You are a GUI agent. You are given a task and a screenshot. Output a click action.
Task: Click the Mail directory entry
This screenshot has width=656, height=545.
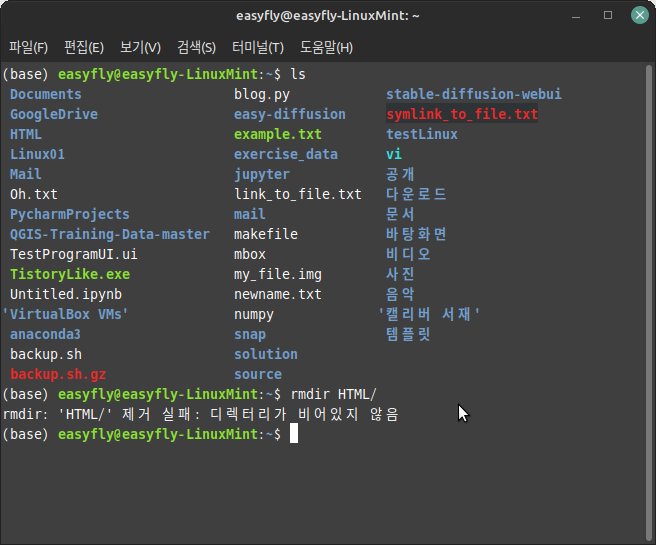(x=26, y=174)
